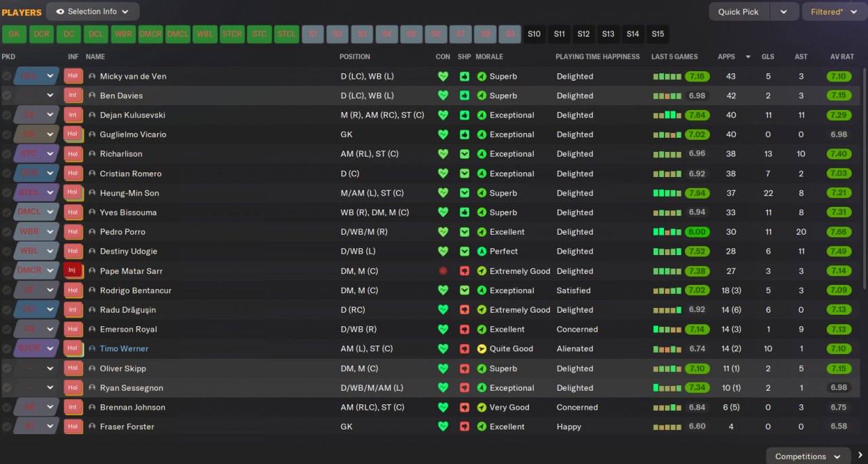Viewport: 868px width, 464px height.
Task: Sort by the MORALE column header
Action: pyautogui.click(x=490, y=57)
